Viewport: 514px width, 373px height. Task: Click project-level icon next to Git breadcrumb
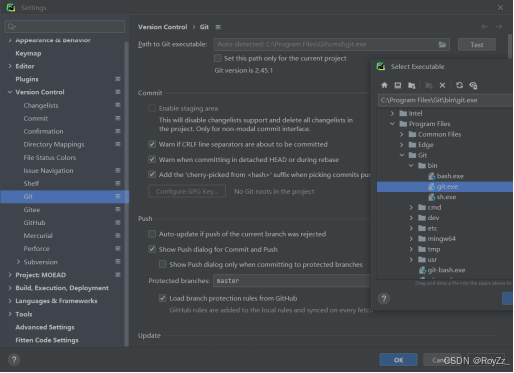(218, 27)
